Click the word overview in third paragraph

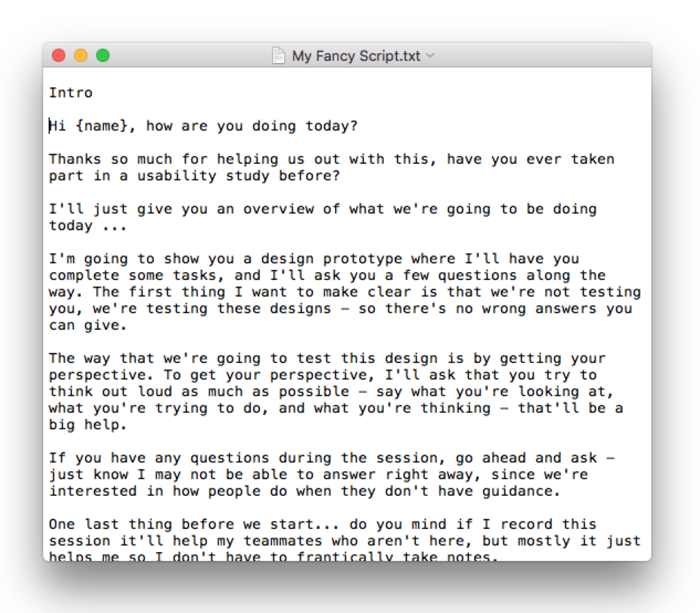279,209
